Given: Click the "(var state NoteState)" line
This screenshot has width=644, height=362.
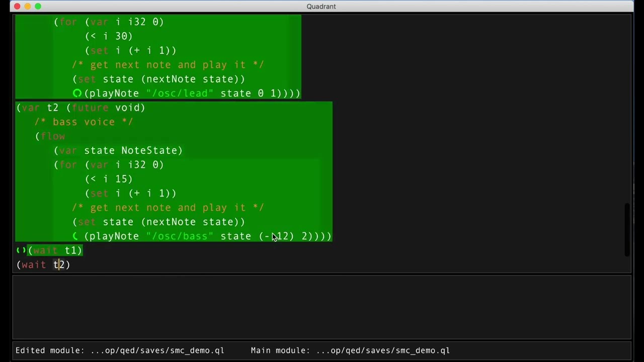Looking at the screenshot, I should (x=118, y=150).
